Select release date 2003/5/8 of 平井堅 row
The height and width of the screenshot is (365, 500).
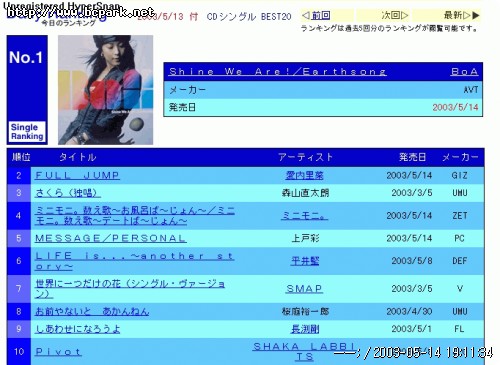(412, 261)
